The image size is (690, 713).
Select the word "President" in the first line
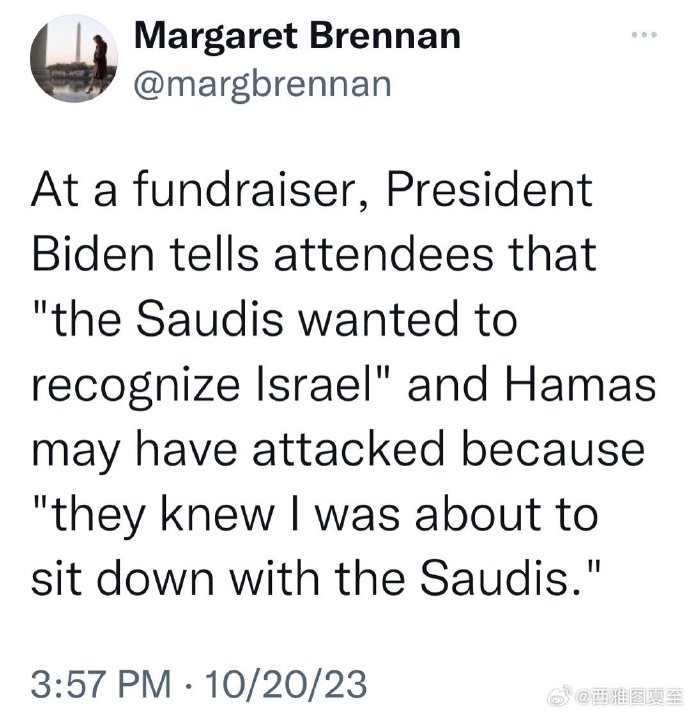[x=489, y=189]
